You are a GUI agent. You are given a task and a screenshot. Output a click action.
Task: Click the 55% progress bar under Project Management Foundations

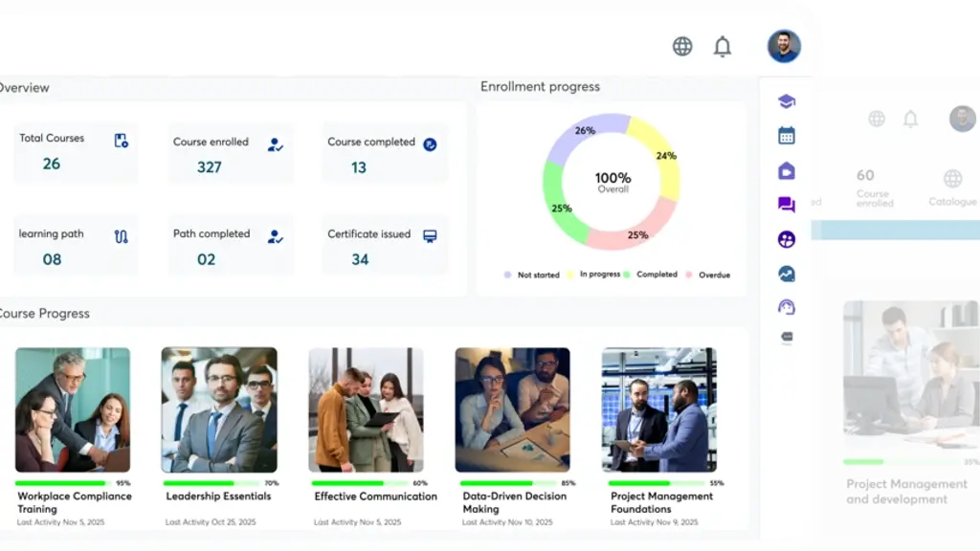pos(657,483)
